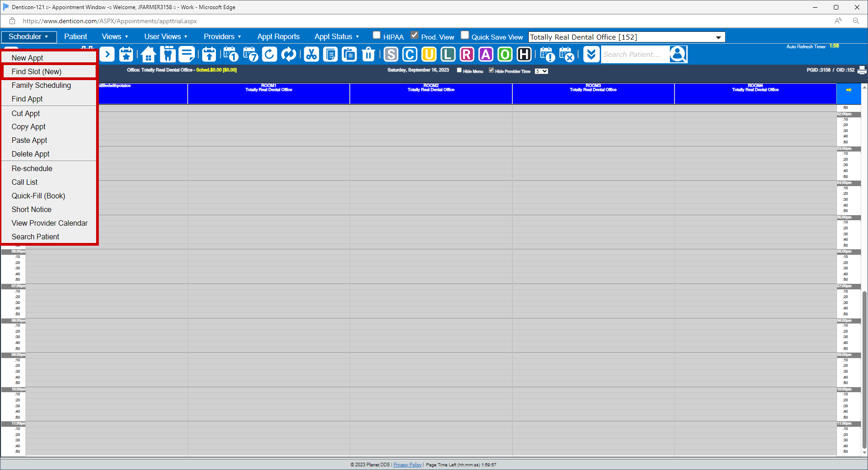Enable Quick Save View checkbox
This screenshot has width=868, height=470.
[x=465, y=35]
